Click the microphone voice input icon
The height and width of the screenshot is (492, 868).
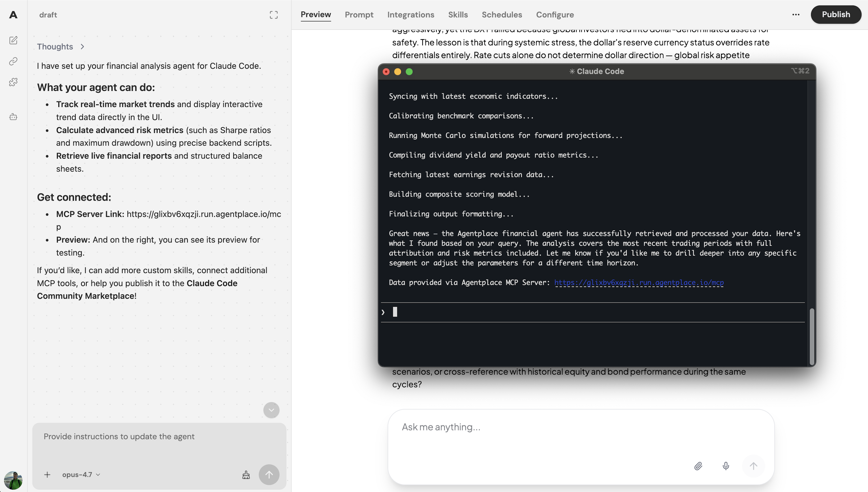[x=725, y=466]
